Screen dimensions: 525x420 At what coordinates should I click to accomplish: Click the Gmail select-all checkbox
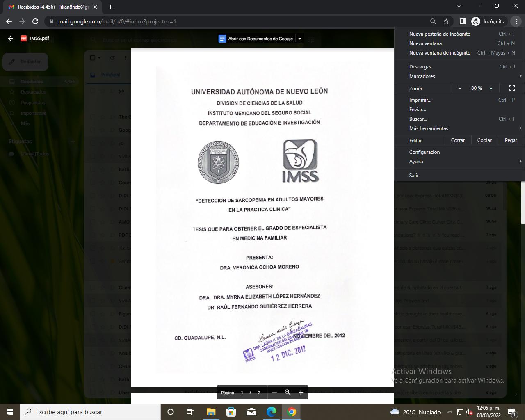point(92,58)
